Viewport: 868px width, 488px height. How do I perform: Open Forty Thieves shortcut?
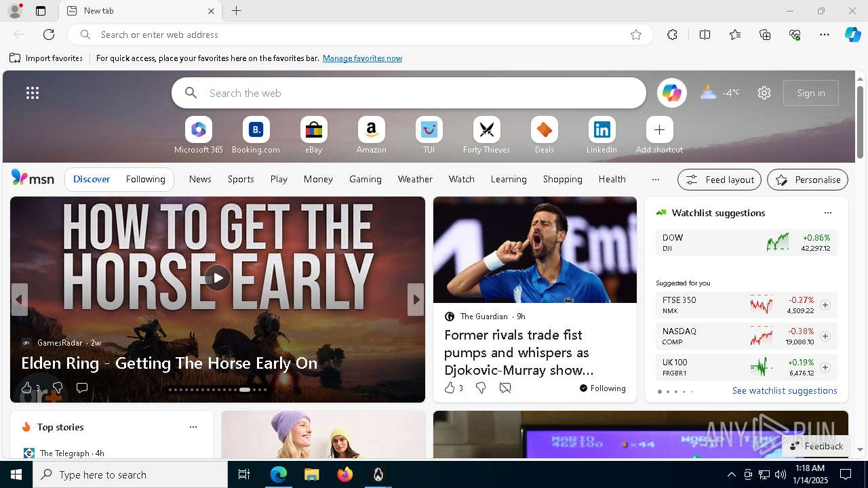tap(486, 135)
